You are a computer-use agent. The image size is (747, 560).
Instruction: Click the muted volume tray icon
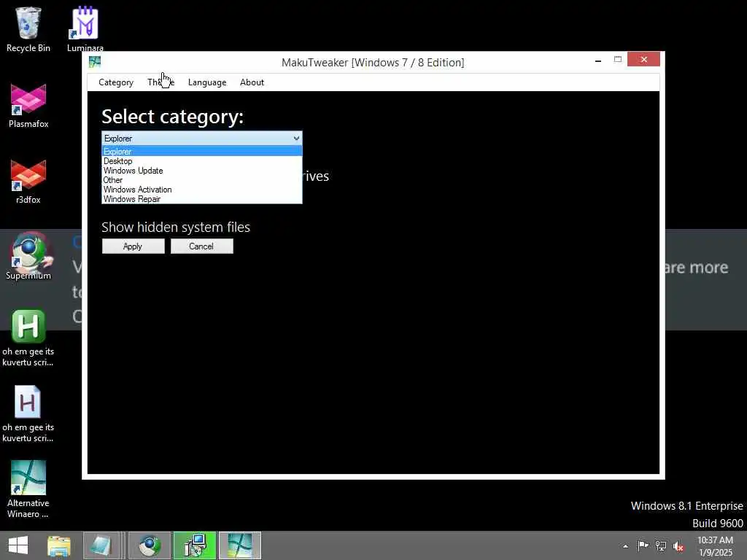click(x=678, y=546)
